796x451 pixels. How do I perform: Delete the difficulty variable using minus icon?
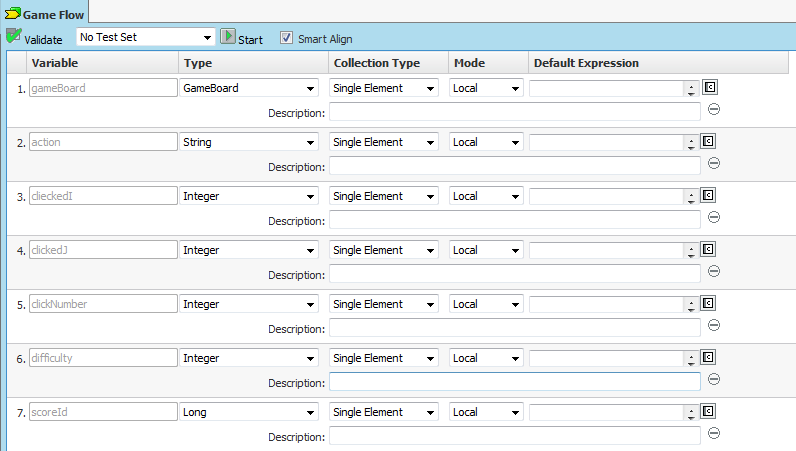point(714,380)
